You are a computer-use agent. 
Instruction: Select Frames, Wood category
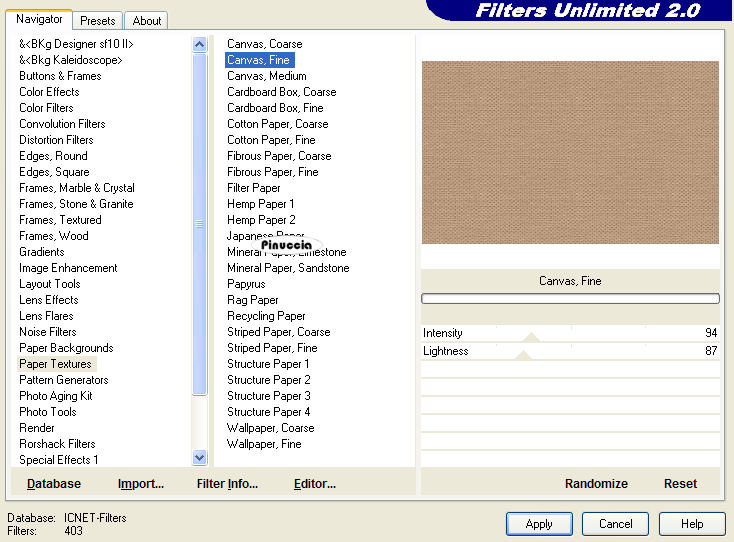tap(54, 236)
